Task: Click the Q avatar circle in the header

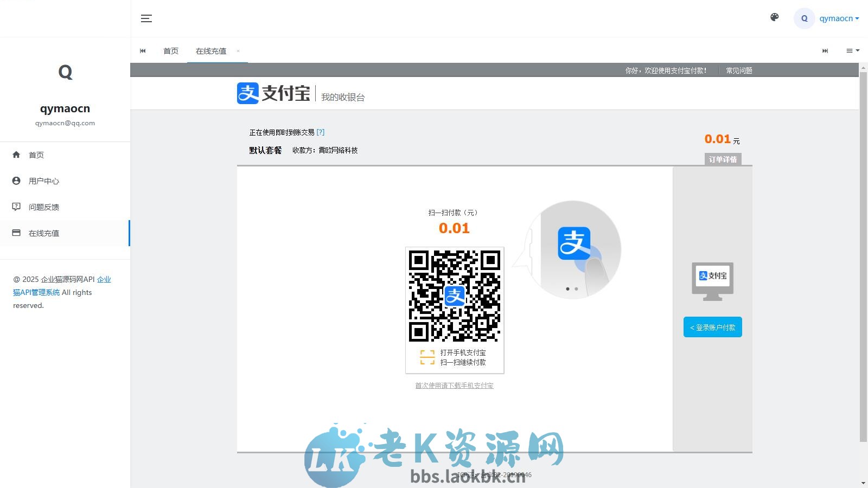Action: coord(804,18)
